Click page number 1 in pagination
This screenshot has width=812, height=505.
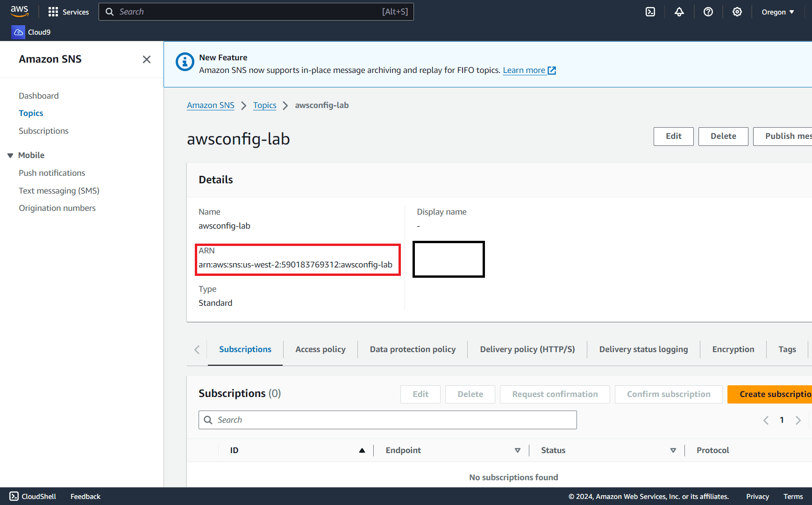point(782,420)
